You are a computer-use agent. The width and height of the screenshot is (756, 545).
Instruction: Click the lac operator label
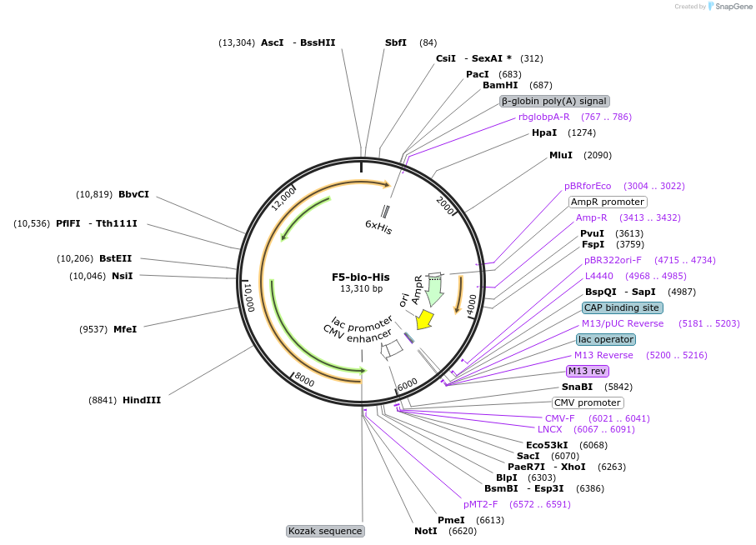606,339
